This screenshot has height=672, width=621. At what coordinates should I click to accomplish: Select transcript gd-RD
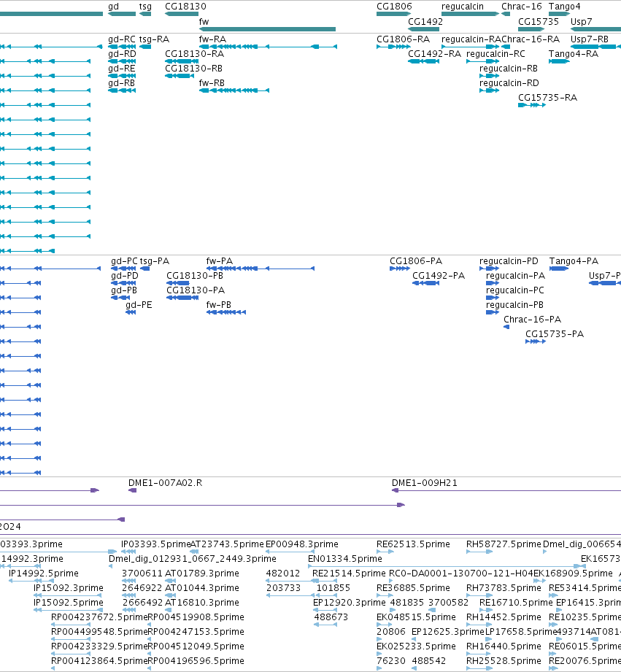122,61
